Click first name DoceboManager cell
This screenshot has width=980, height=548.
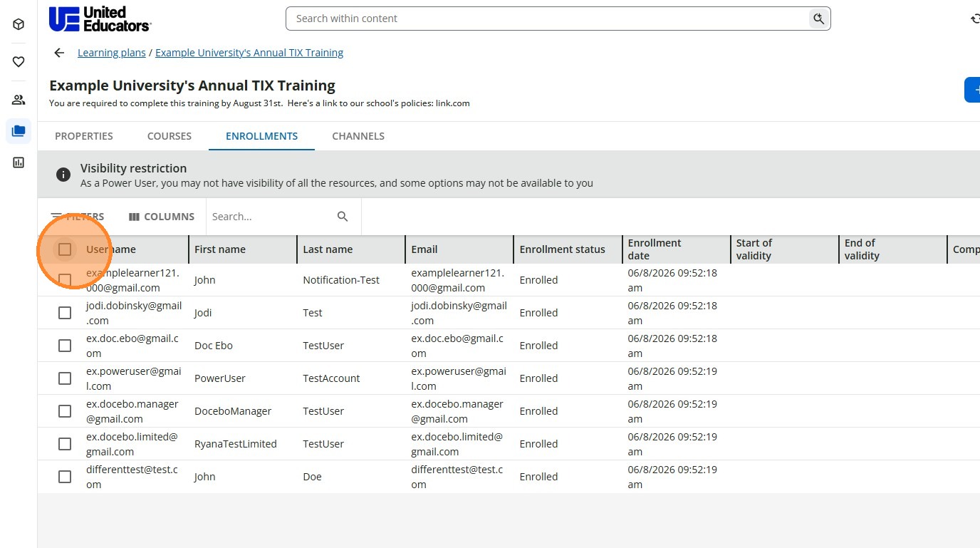click(x=233, y=411)
